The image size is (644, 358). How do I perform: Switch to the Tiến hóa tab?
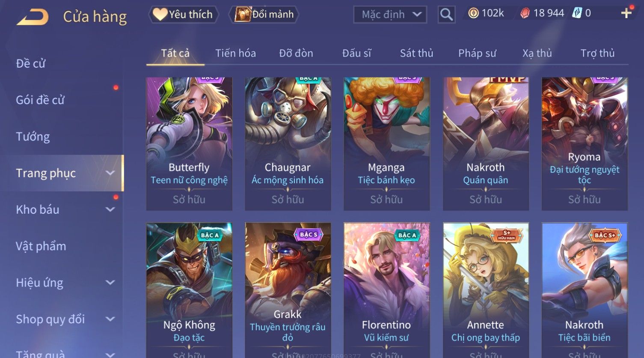point(235,53)
